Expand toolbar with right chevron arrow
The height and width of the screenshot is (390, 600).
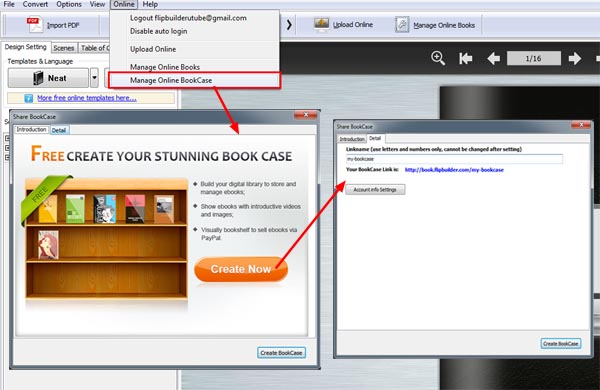click(x=289, y=25)
